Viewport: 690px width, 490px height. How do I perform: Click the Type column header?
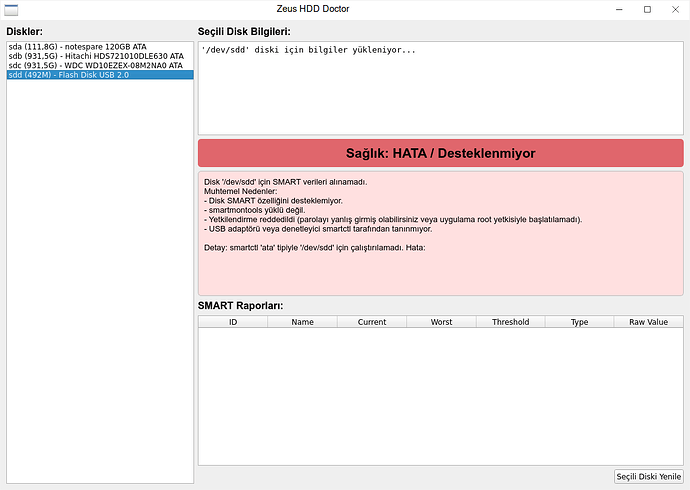click(580, 322)
